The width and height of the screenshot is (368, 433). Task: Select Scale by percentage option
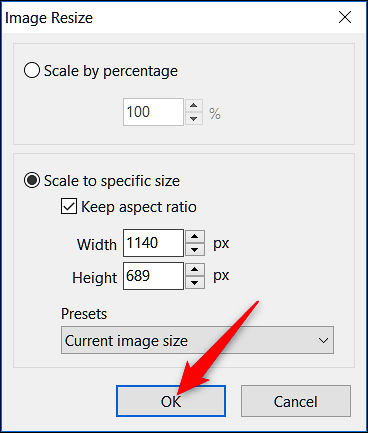(x=32, y=70)
